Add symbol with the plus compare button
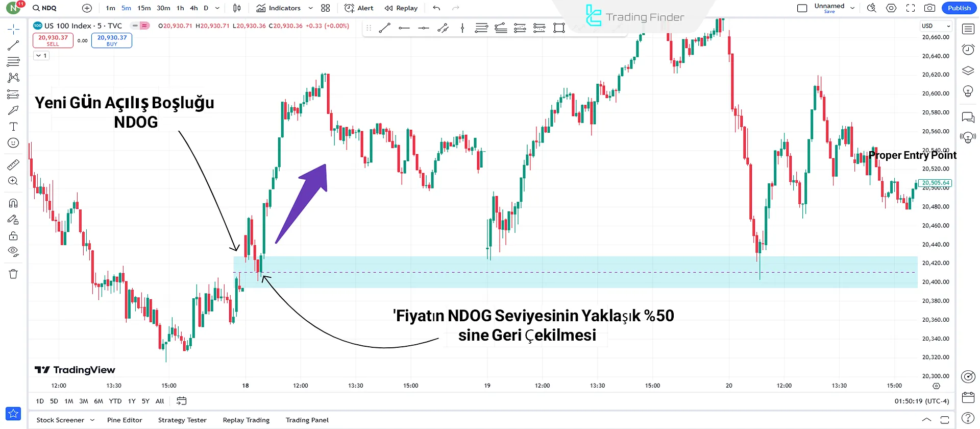The width and height of the screenshot is (980, 429). click(87, 8)
